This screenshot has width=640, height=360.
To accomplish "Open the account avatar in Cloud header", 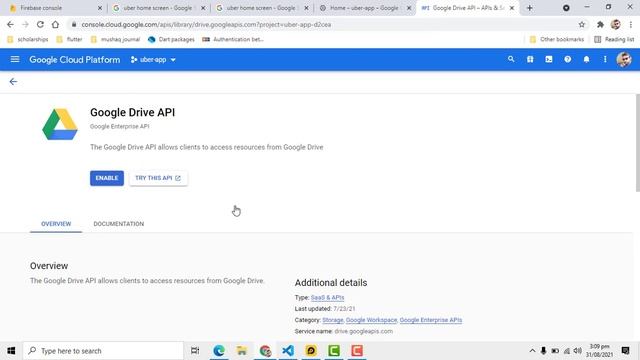I will 624,60.
